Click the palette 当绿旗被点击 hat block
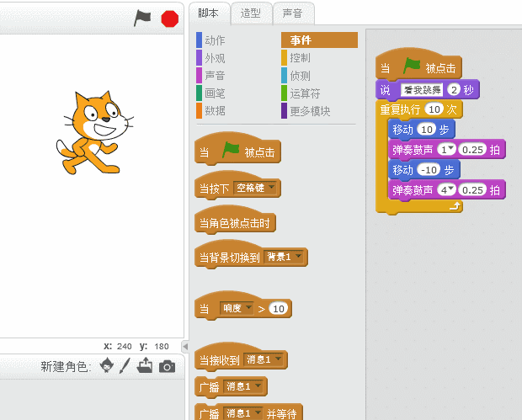The height and width of the screenshot is (420, 522). (x=237, y=149)
